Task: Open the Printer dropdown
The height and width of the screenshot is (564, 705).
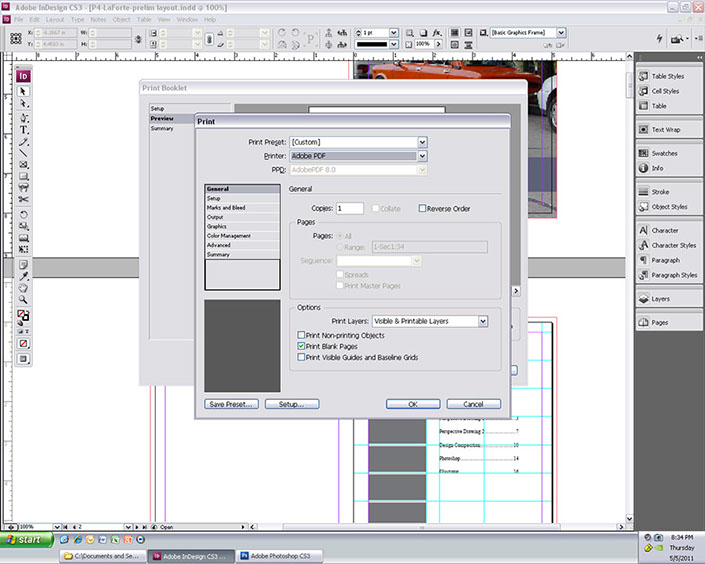Action: [x=422, y=156]
